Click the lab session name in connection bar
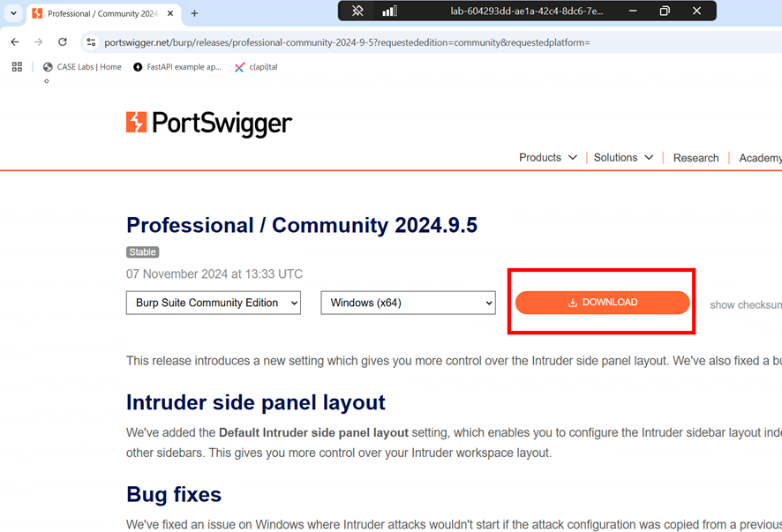Viewport: 782px width, 532px height. 527,11
